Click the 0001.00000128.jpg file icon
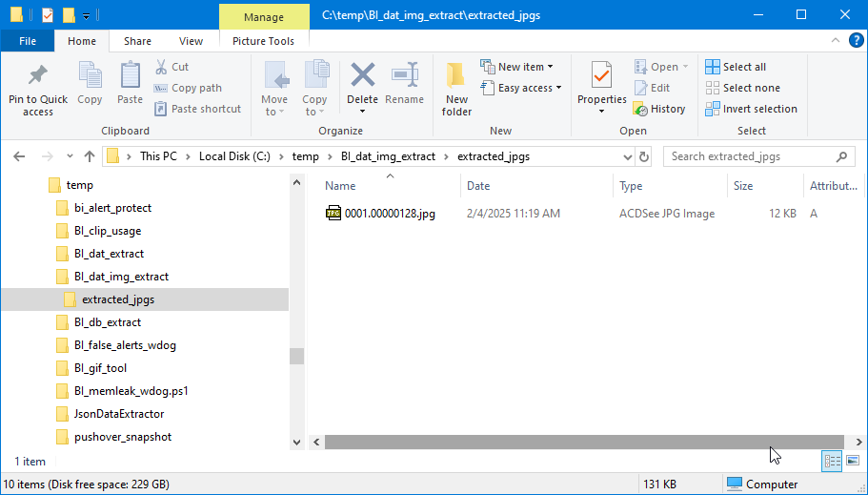868x495 pixels. pos(333,214)
